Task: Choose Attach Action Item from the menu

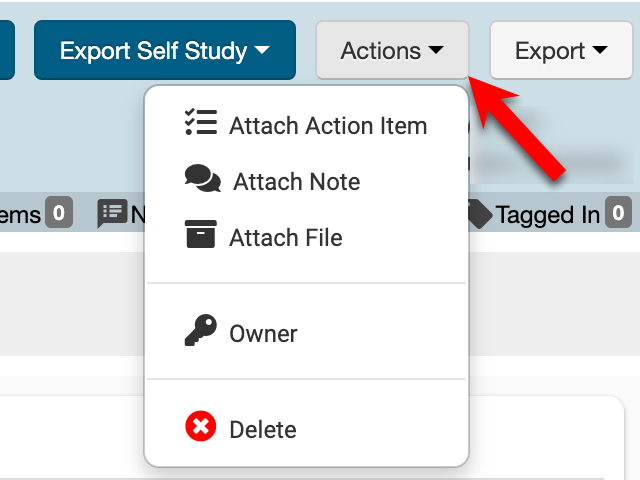Action: click(x=328, y=126)
